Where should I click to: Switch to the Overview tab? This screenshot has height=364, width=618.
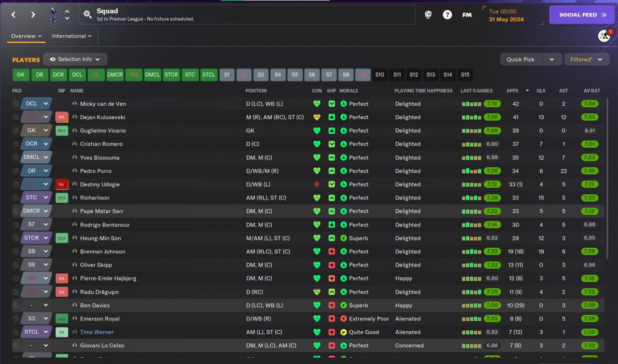(26, 36)
